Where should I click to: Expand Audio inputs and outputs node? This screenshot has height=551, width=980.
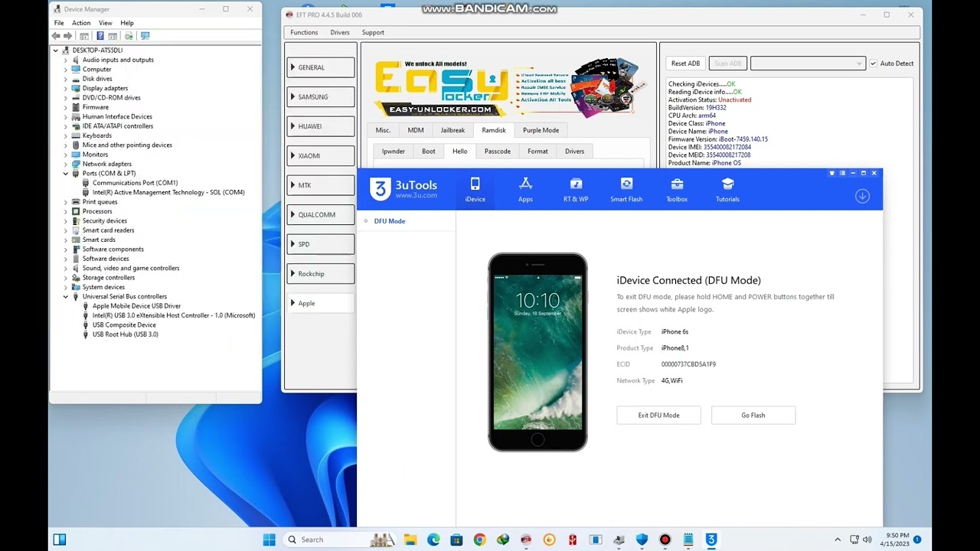[66, 60]
